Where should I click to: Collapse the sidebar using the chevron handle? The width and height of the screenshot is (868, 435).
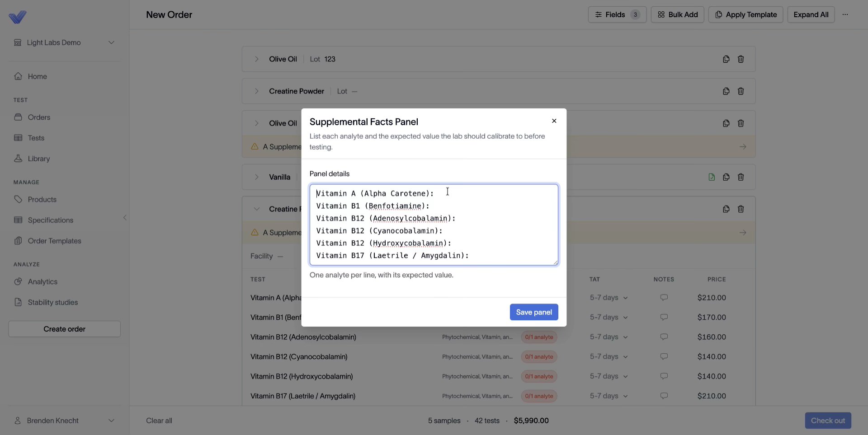[x=125, y=218]
